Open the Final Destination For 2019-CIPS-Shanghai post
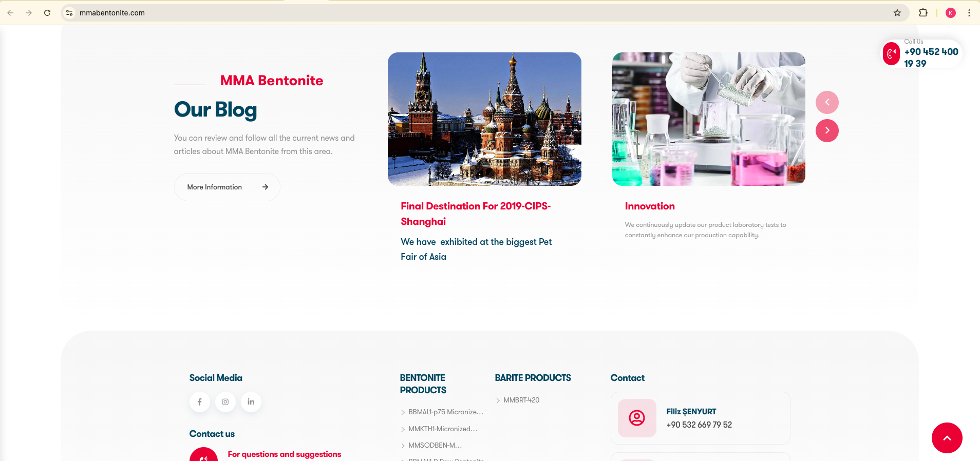Viewport: 980px width, 461px height. click(476, 214)
